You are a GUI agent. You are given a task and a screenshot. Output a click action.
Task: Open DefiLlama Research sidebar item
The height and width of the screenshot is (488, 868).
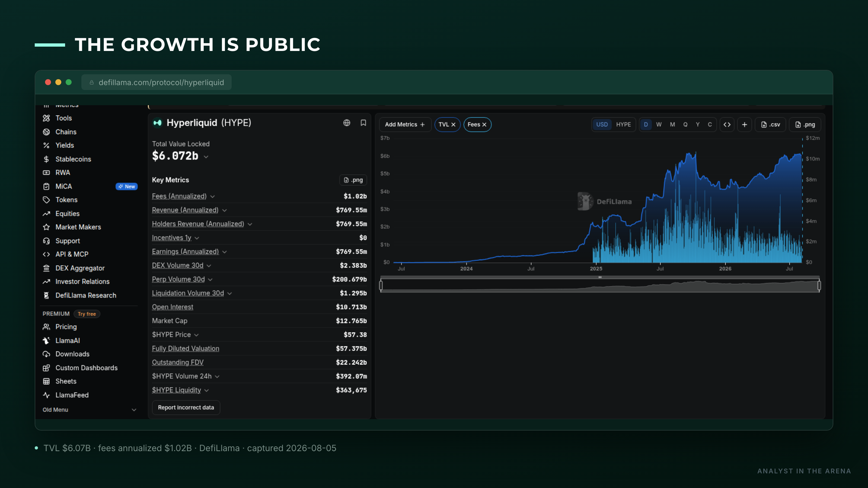pos(86,295)
